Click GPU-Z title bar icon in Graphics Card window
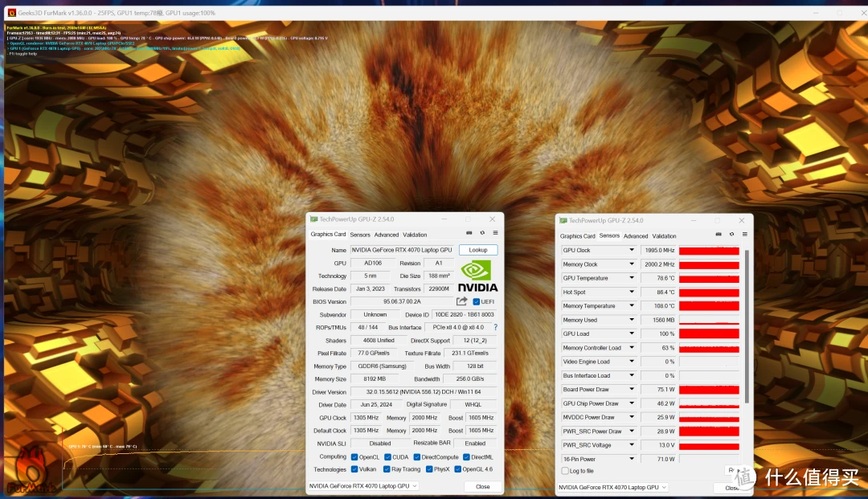The image size is (868, 499). click(x=314, y=219)
